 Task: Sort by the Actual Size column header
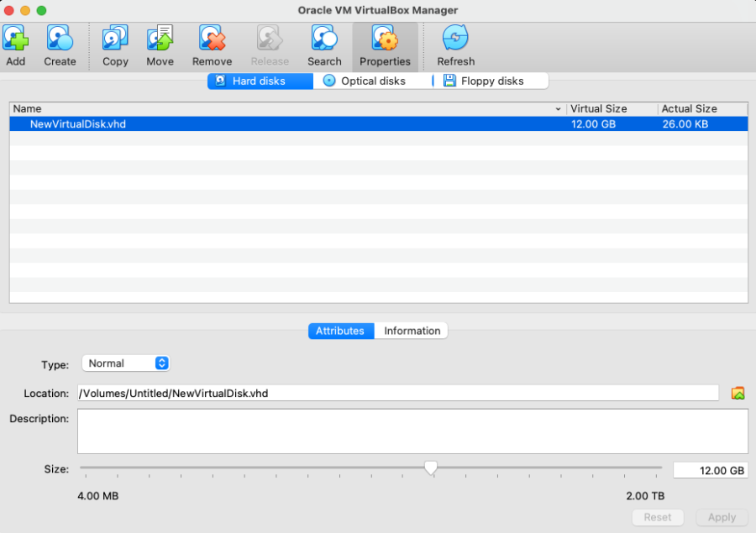click(702, 109)
